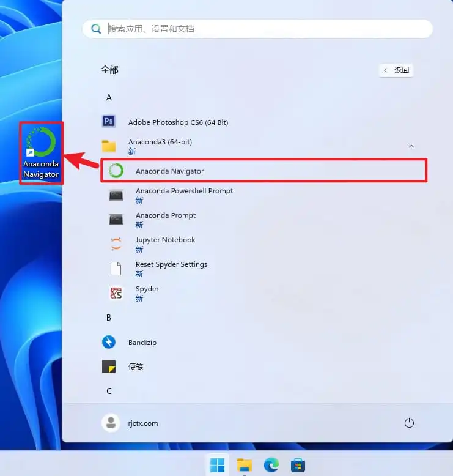Open Microsoft Store from the taskbar
Viewport: 453px width, 476px height.
pyautogui.click(x=298, y=465)
